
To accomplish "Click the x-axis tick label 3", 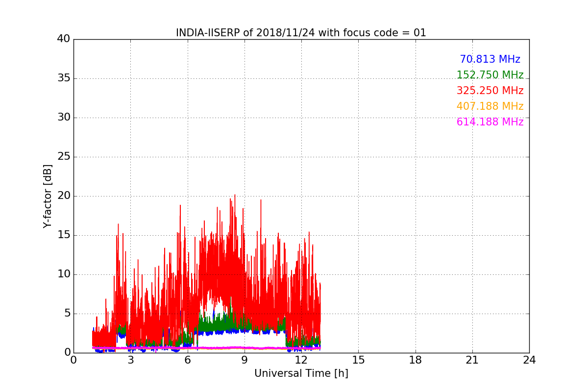I will point(130,360).
